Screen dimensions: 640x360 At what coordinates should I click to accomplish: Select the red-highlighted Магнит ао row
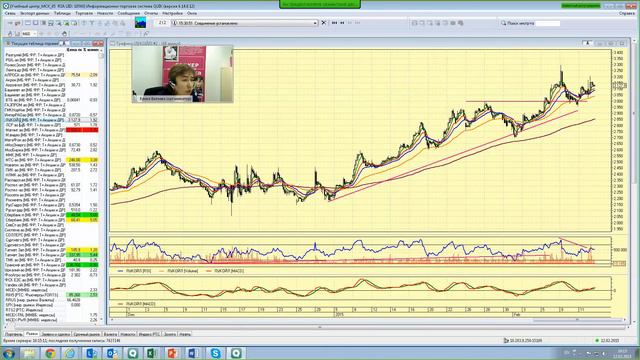51,130
